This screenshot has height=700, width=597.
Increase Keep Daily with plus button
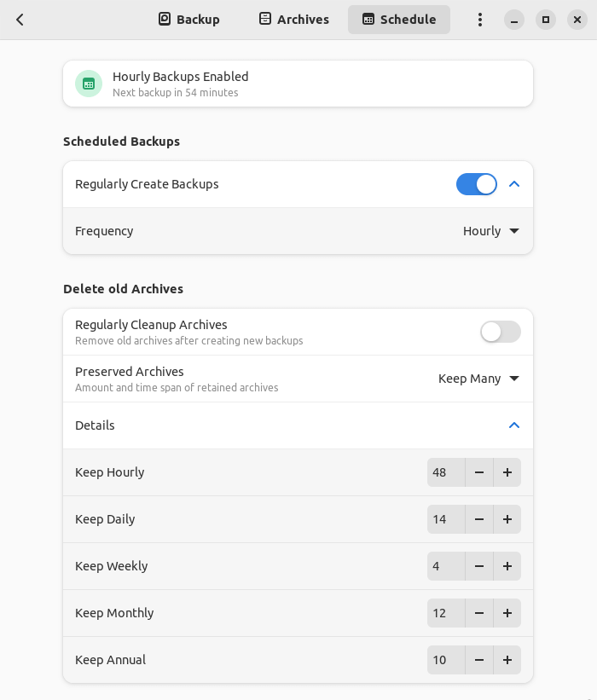pyautogui.click(x=507, y=519)
